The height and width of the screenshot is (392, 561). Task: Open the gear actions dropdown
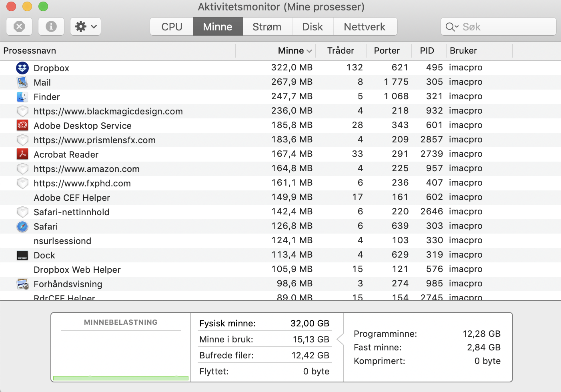(x=86, y=27)
